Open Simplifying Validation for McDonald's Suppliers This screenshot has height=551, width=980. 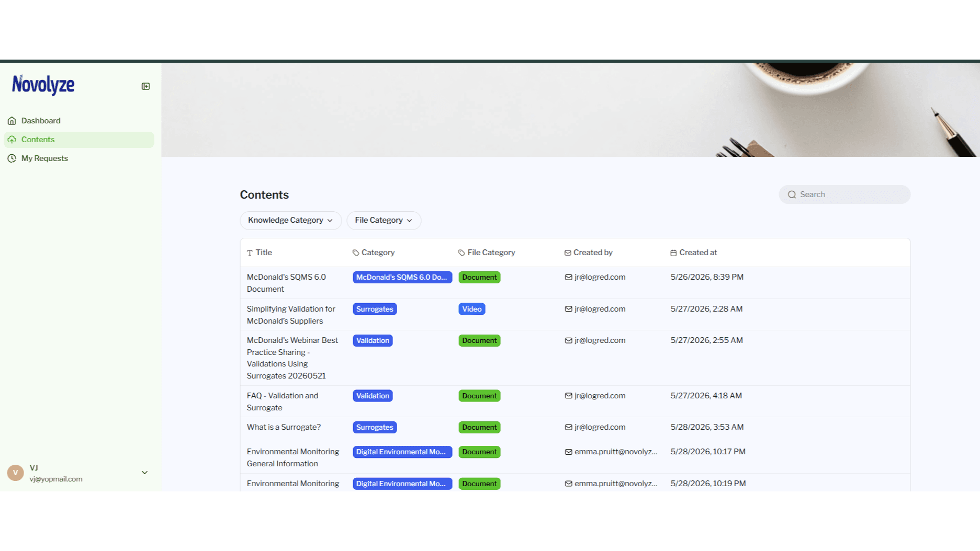click(291, 315)
